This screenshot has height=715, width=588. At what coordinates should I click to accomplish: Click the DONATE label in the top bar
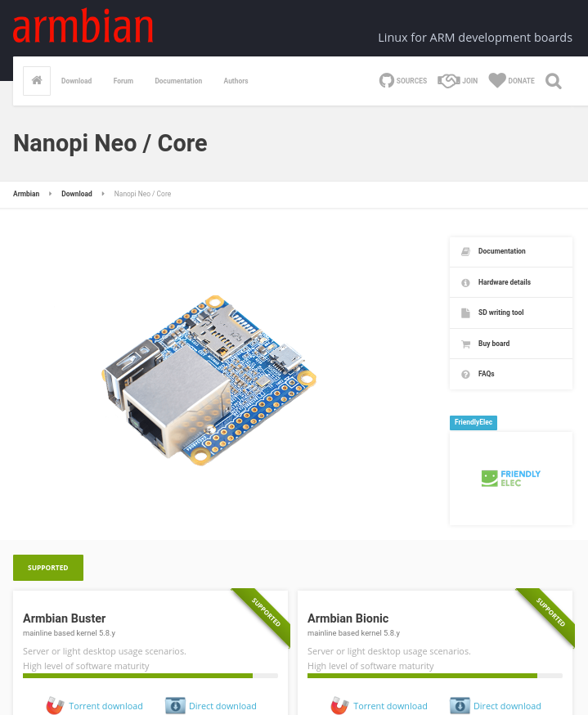tap(522, 81)
